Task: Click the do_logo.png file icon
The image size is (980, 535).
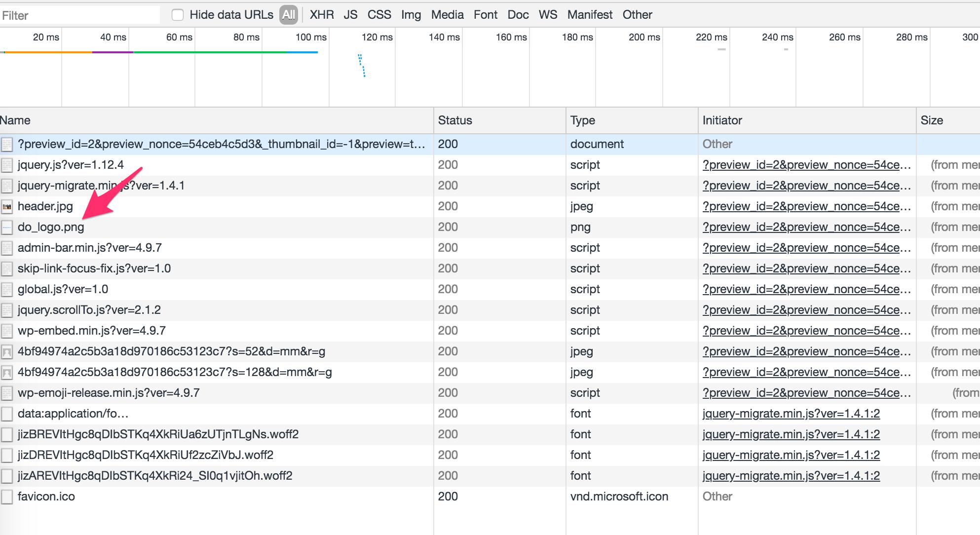Action: pos(7,227)
